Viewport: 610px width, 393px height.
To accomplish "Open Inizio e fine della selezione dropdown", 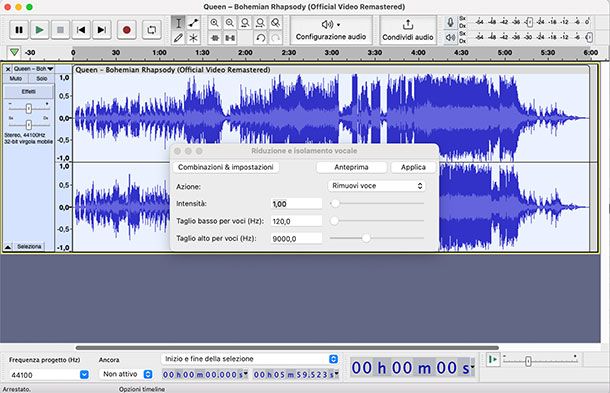I will (250, 359).
